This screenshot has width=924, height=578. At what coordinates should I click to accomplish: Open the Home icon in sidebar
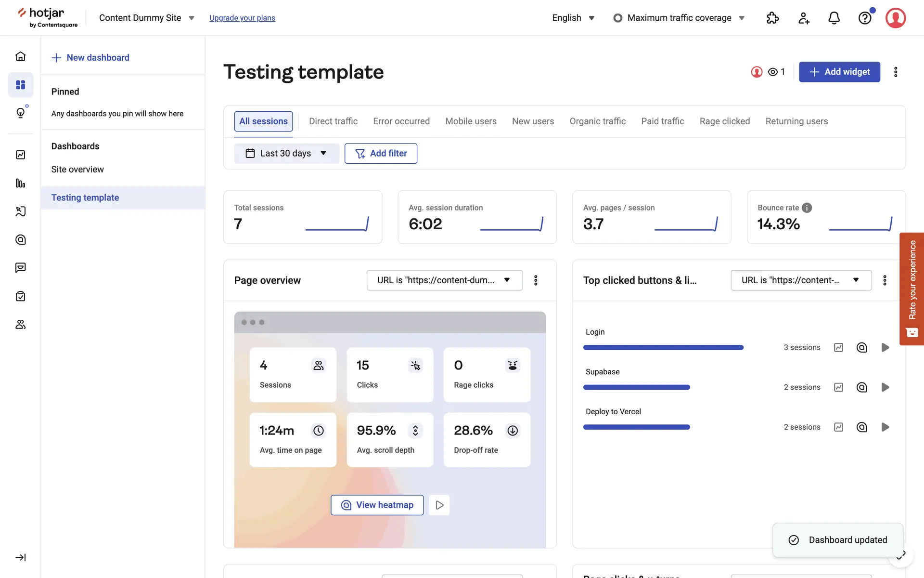coord(20,56)
